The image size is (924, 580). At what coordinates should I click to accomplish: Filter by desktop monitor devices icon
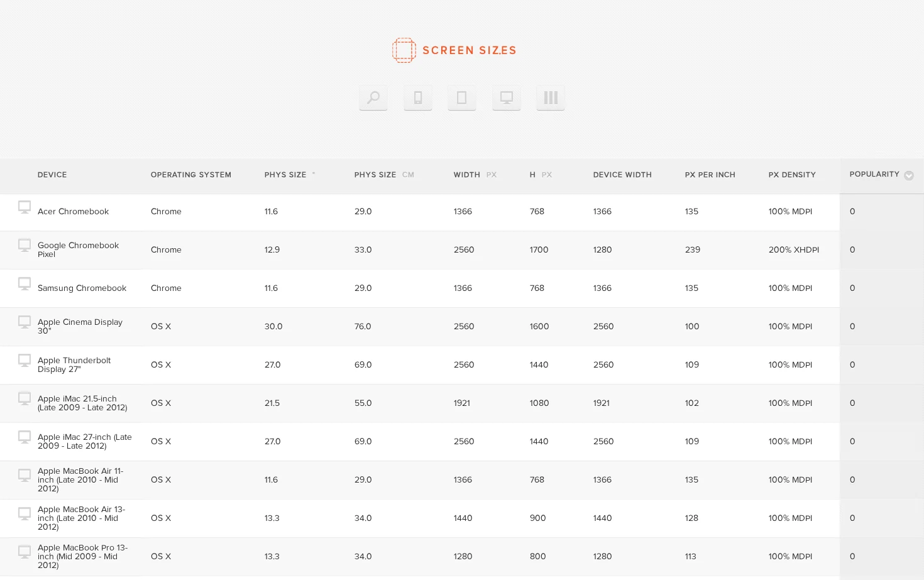pyautogui.click(x=507, y=97)
